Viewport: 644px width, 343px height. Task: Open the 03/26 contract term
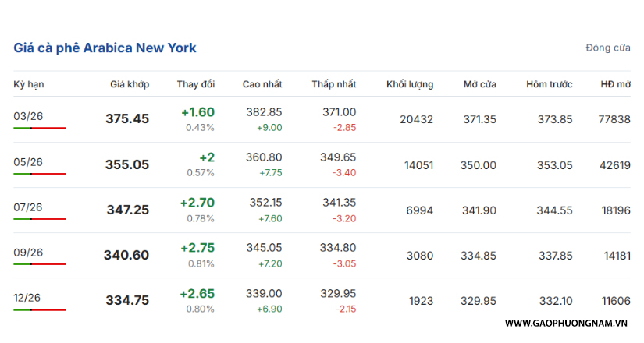click(28, 116)
